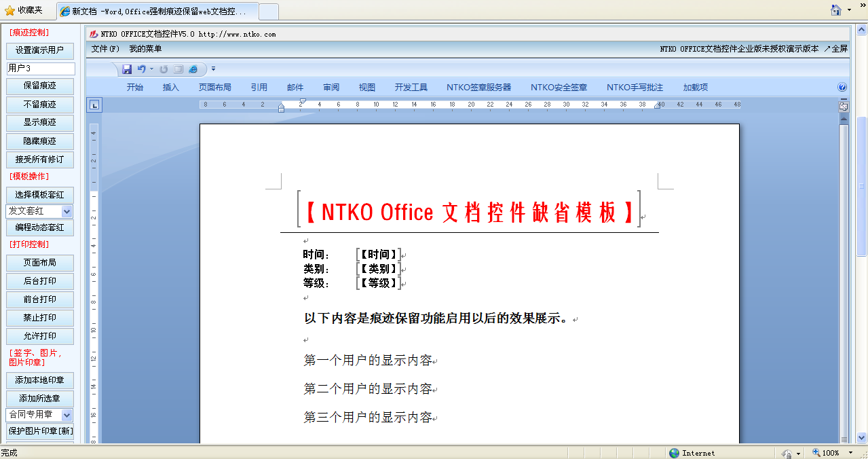Open the 视图 ribbon tab
The height and width of the screenshot is (459, 868).
pos(367,87)
